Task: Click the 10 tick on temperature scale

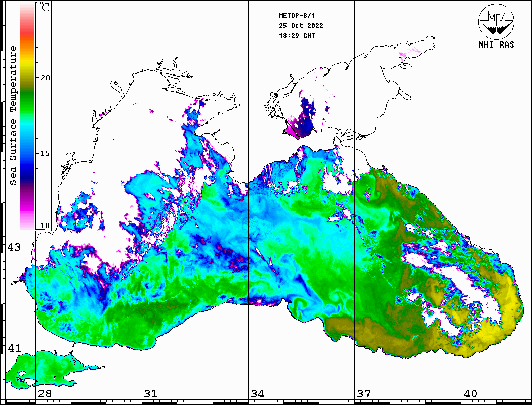Action: [x=45, y=226]
